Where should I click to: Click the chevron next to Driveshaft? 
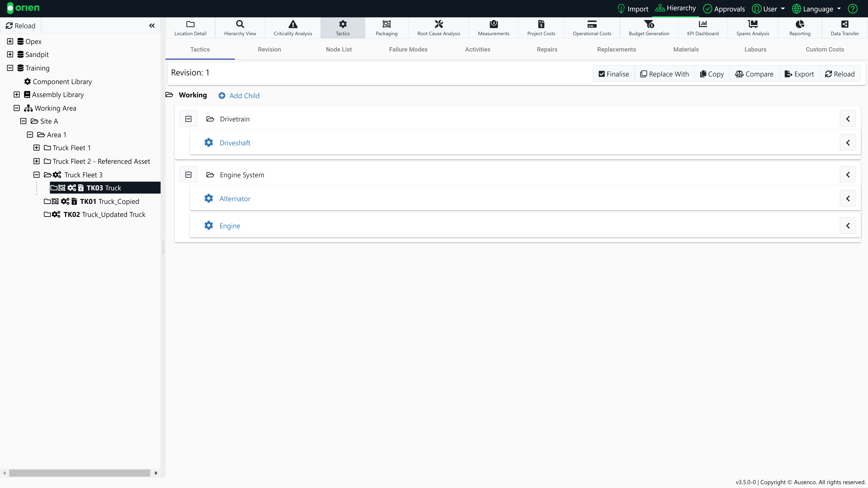[x=848, y=142]
